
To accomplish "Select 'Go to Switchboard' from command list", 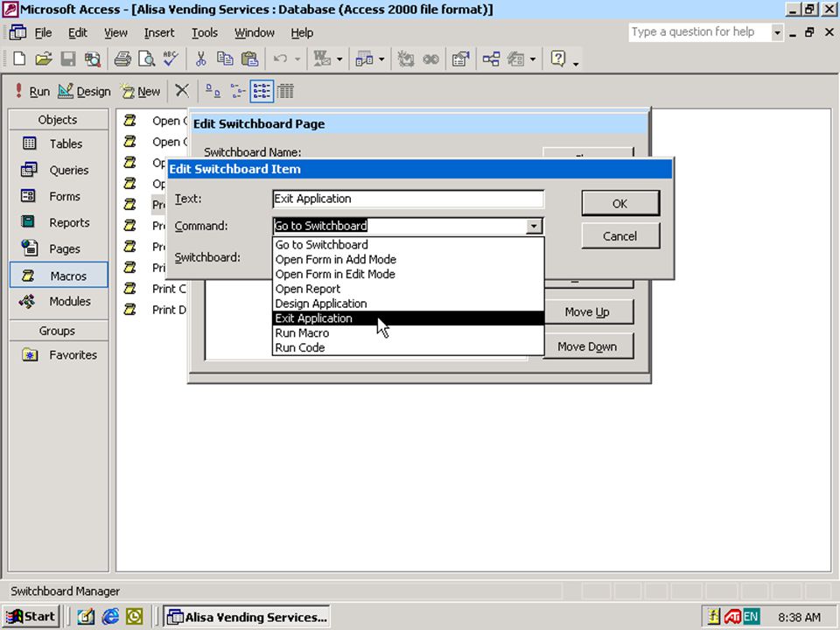I will tap(409, 245).
